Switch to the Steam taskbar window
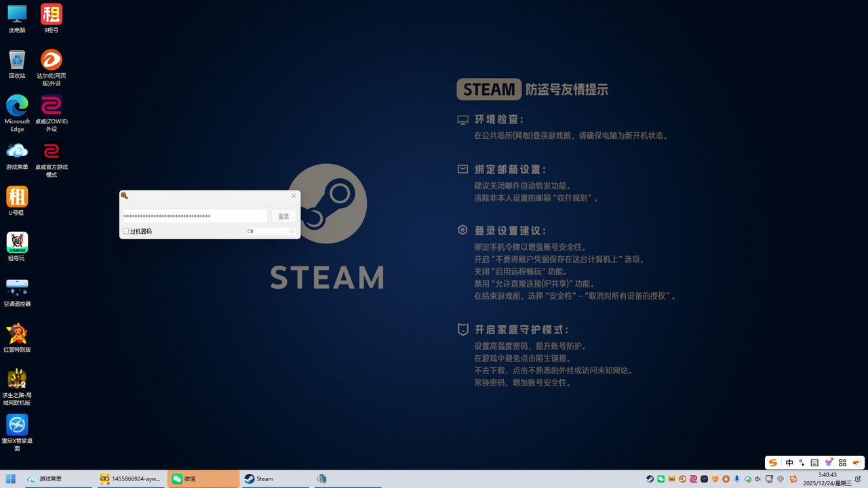 coord(276,479)
